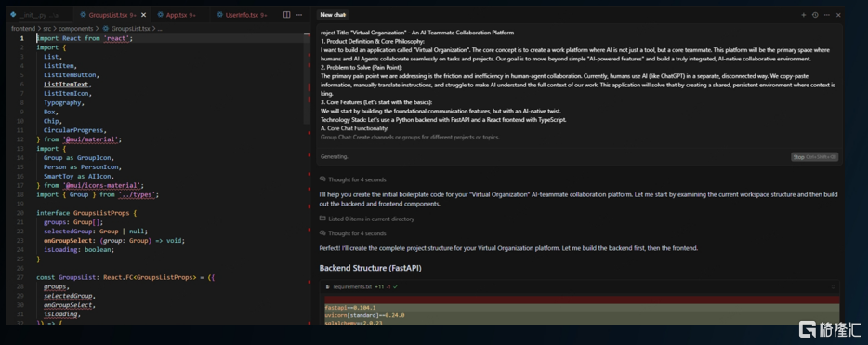This screenshot has height=345, width=868.
Task: Close the GroupsList.tsx tab
Action: [x=143, y=15]
